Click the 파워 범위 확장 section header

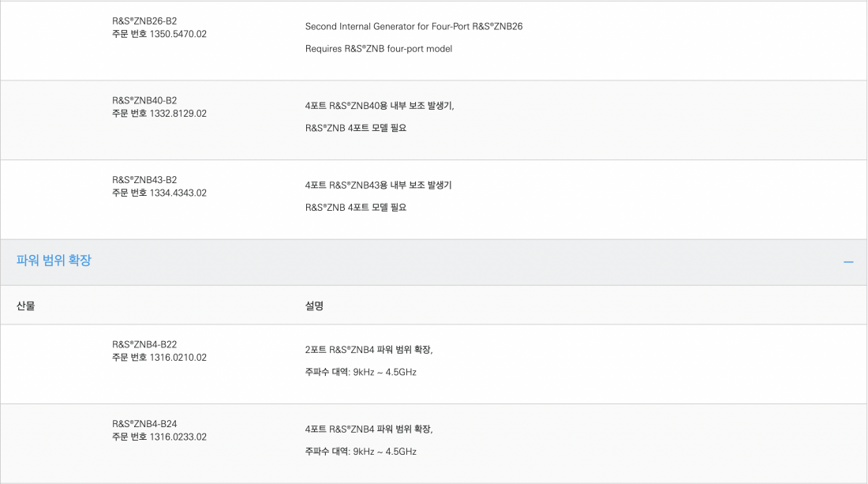tap(53, 261)
